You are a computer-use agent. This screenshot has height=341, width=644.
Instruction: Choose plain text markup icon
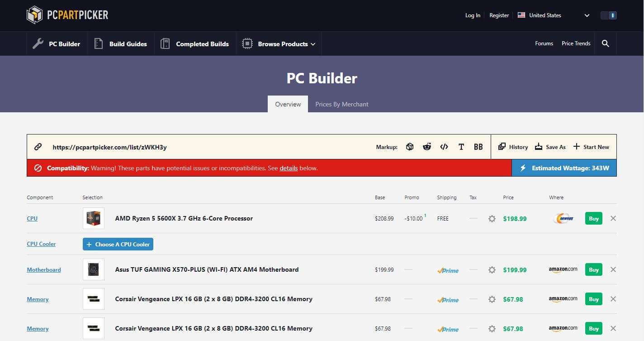(x=461, y=147)
